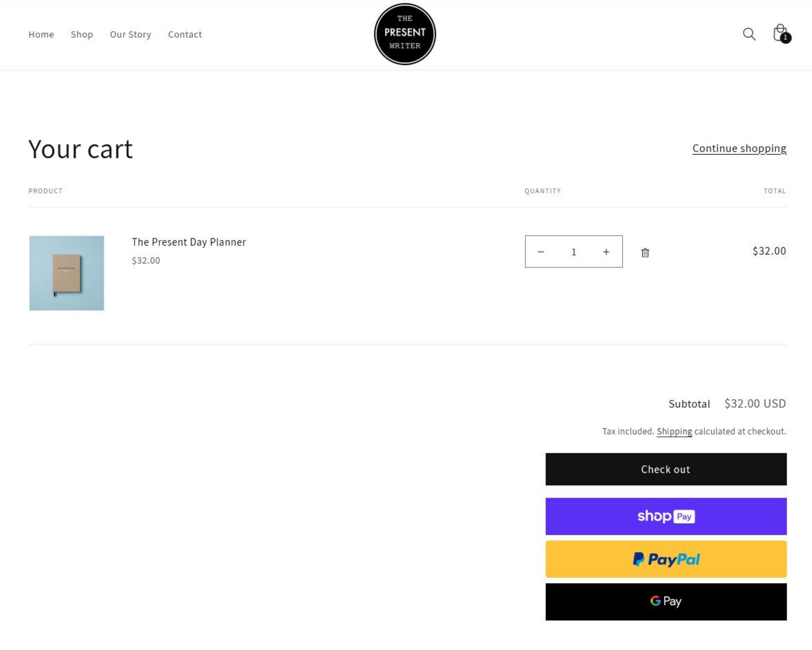Open The Present Day Planner product title
The width and height of the screenshot is (812, 650).
(x=189, y=242)
